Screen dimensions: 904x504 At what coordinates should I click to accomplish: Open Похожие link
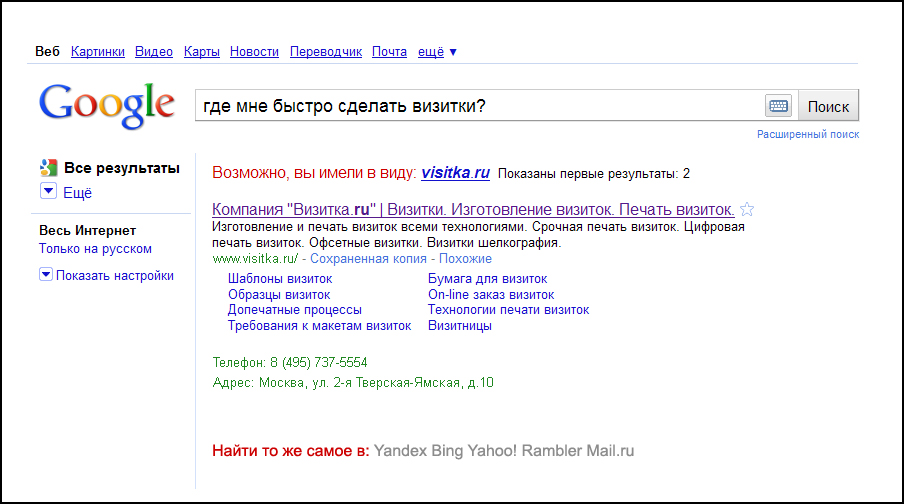465,259
